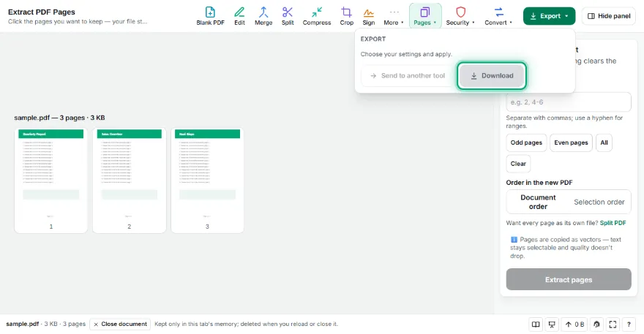Download the exported file
The width and height of the screenshot is (644, 334).
tap(492, 75)
